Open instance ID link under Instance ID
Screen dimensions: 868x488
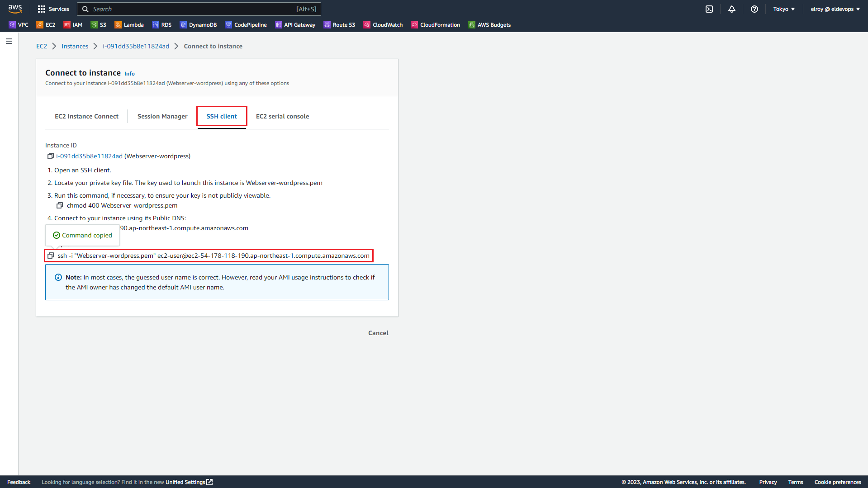(89, 156)
